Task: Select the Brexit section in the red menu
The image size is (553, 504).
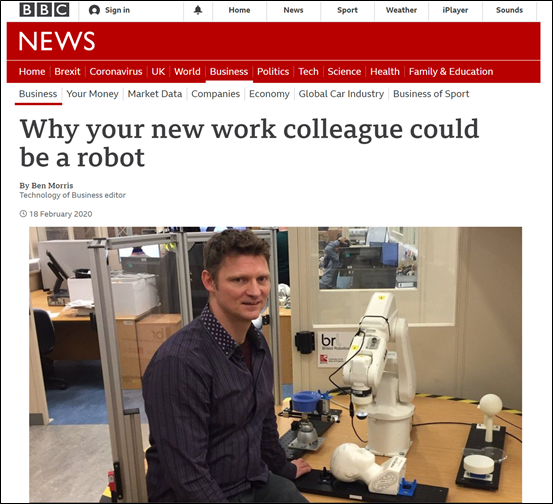Action: (x=67, y=72)
